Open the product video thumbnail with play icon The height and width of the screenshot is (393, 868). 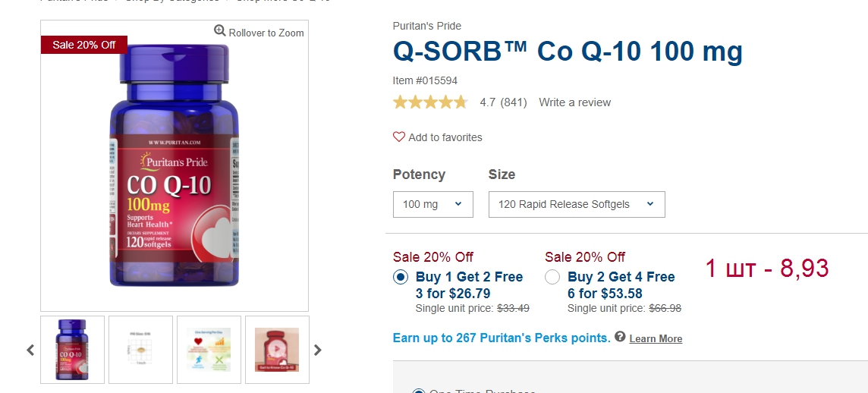[x=277, y=350]
